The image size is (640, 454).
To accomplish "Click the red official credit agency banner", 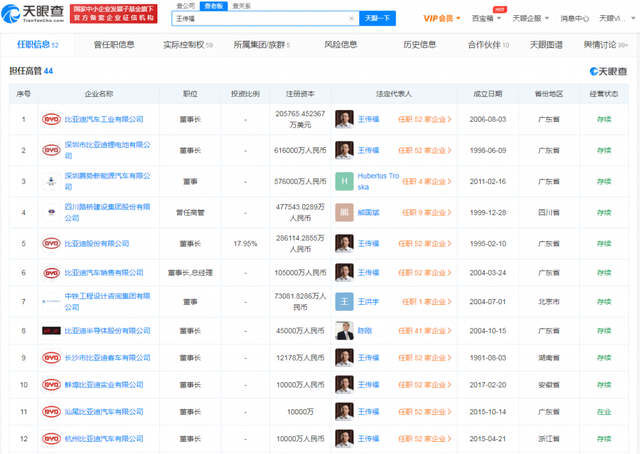I will pos(113,14).
